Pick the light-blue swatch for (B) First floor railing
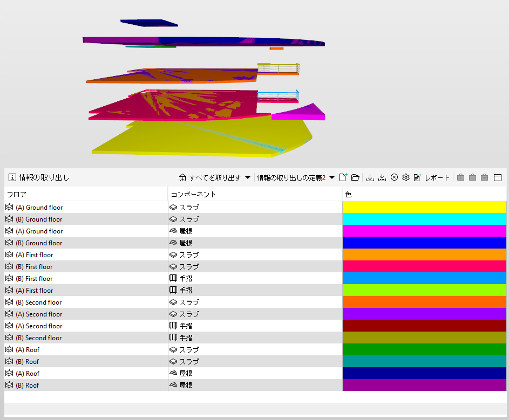 [x=424, y=278]
